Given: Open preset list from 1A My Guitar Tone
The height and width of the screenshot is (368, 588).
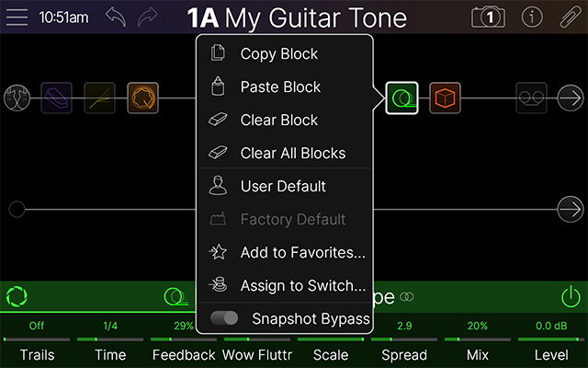Looking at the screenshot, I should tap(296, 17).
